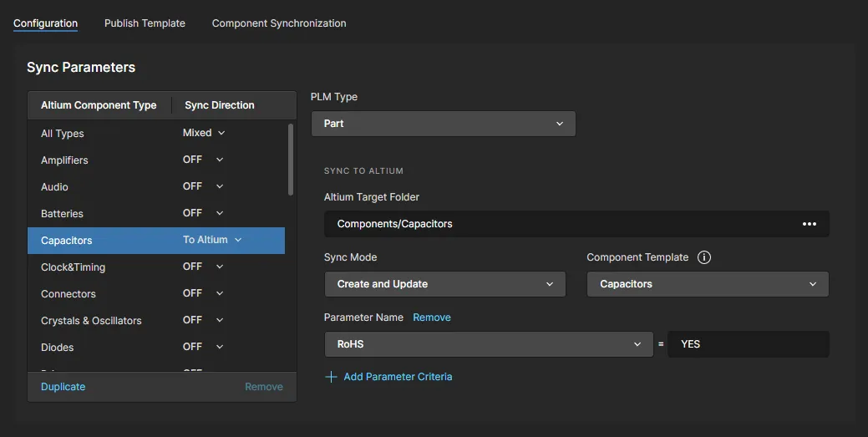Screen dimensions: 868x437
Task: Click the Duplicate button below the list
Action: [63, 387]
